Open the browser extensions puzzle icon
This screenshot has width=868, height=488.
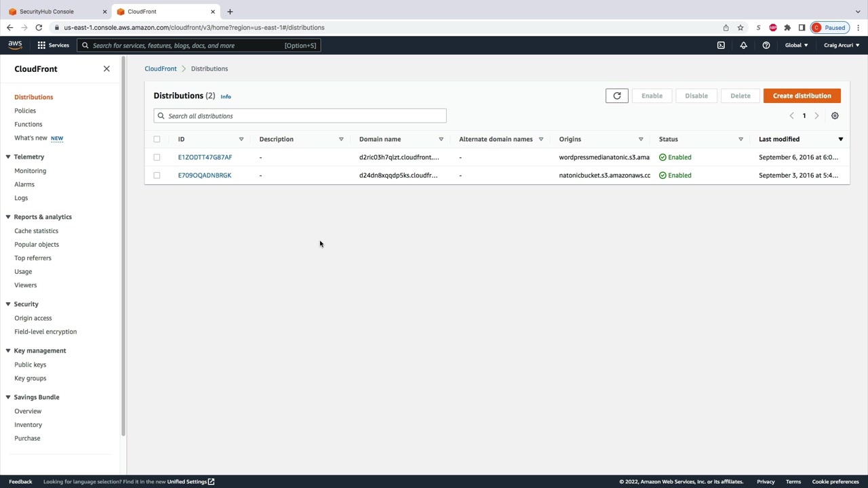click(x=787, y=28)
